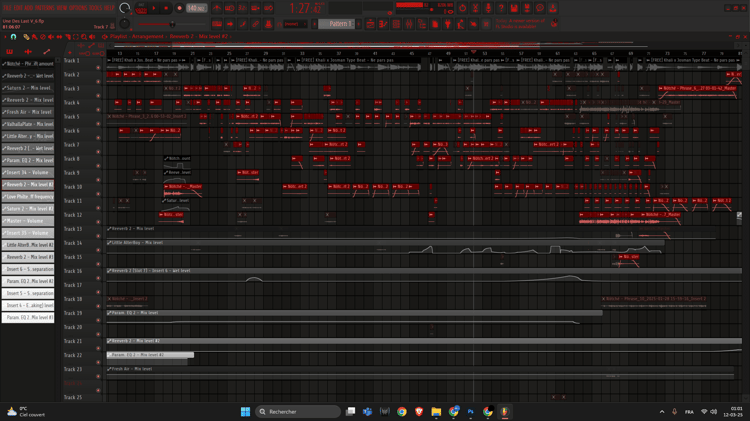Click the typing keyboard to piano icon
The width and height of the screenshot is (750, 421).
(x=217, y=24)
